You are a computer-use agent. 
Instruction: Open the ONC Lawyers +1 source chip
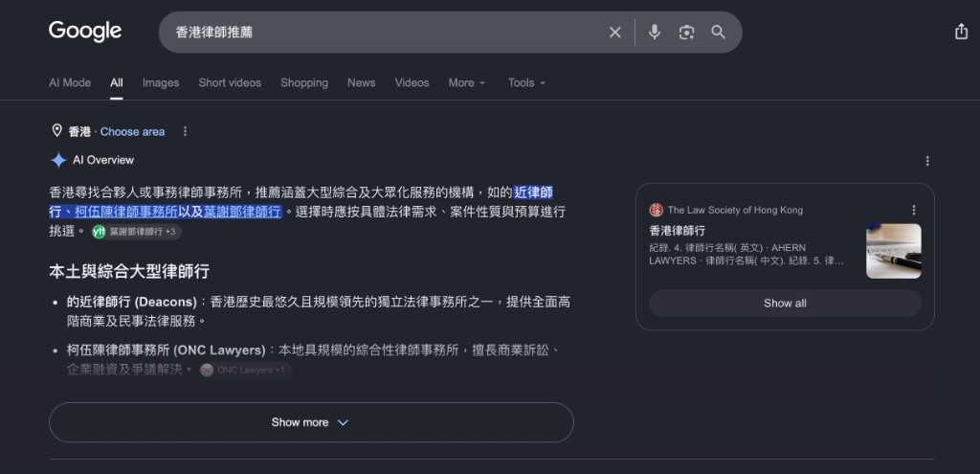point(245,371)
